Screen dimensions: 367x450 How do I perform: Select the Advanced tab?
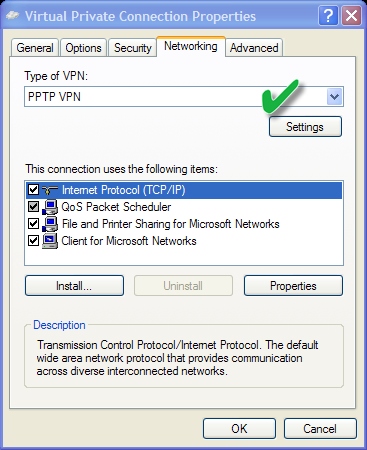[254, 48]
